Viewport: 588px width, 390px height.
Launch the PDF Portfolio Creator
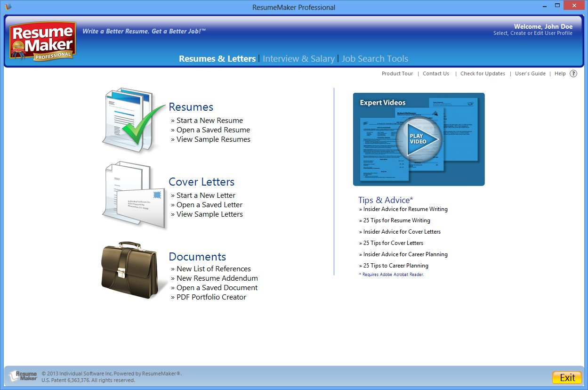(x=211, y=297)
